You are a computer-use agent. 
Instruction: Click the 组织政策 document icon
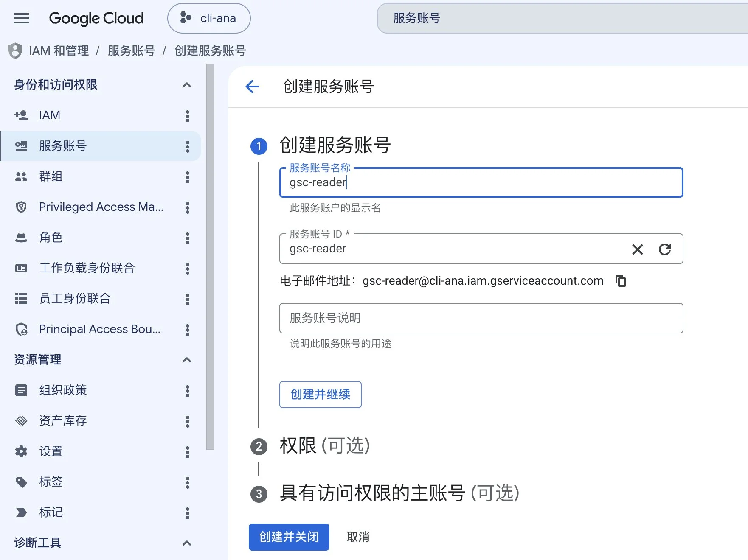[21, 390]
